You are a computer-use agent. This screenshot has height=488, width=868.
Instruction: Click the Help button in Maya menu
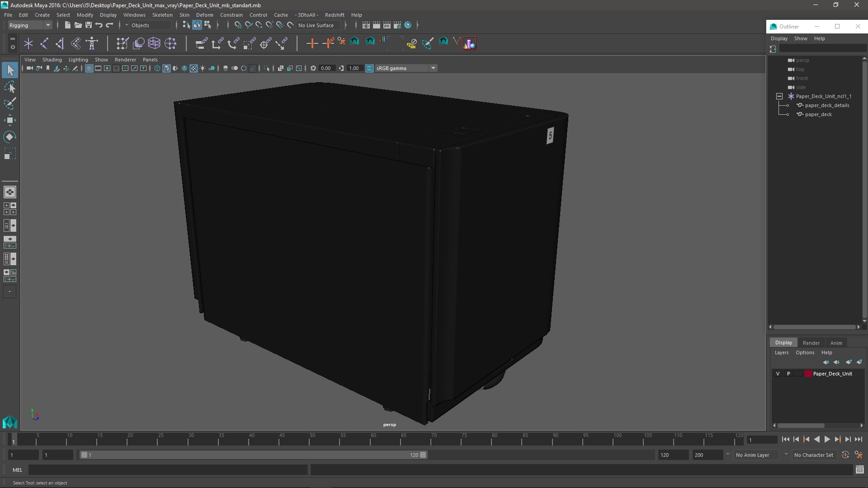pyautogui.click(x=356, y=14)
